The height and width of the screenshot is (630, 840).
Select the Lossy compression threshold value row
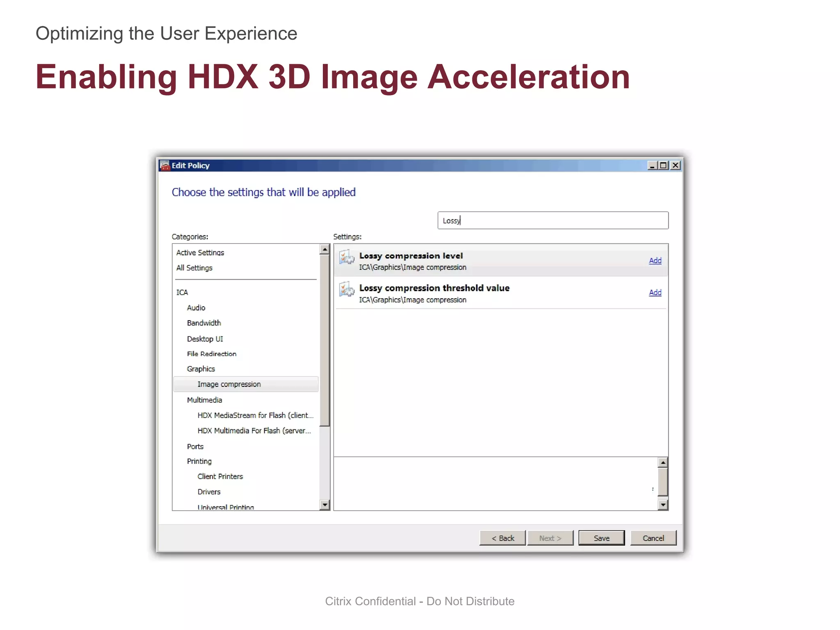(501, 292)
